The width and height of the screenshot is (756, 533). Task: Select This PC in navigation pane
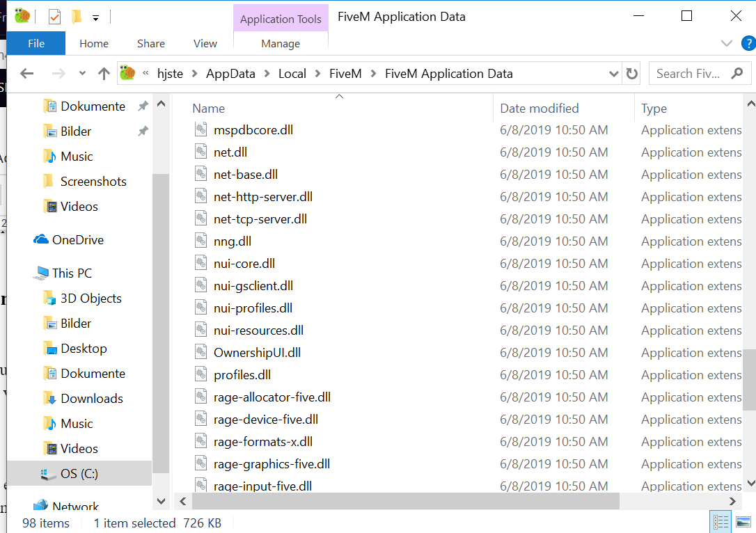tap(72, 273)
